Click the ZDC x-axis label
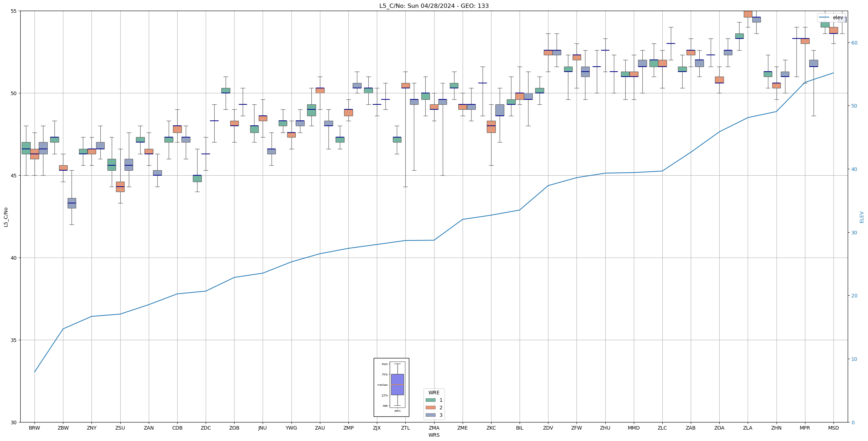This screenshot has height=441, width=868. click(206, 428)
